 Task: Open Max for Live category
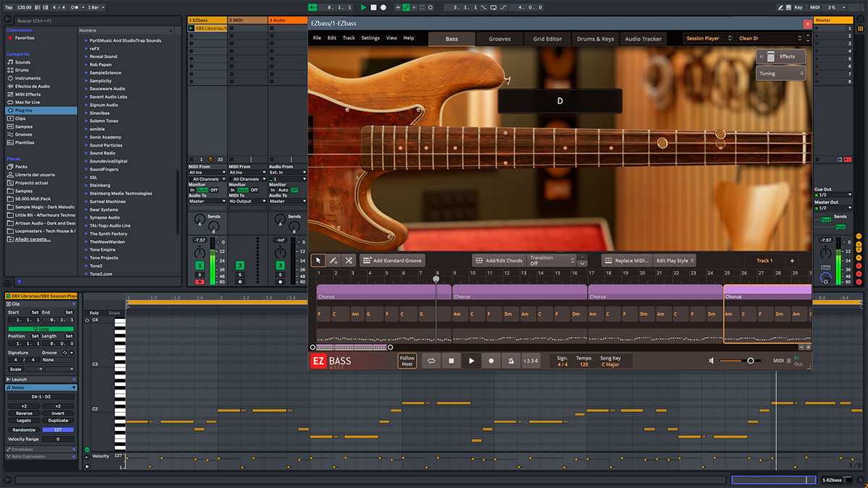click(x=28, y=102)
